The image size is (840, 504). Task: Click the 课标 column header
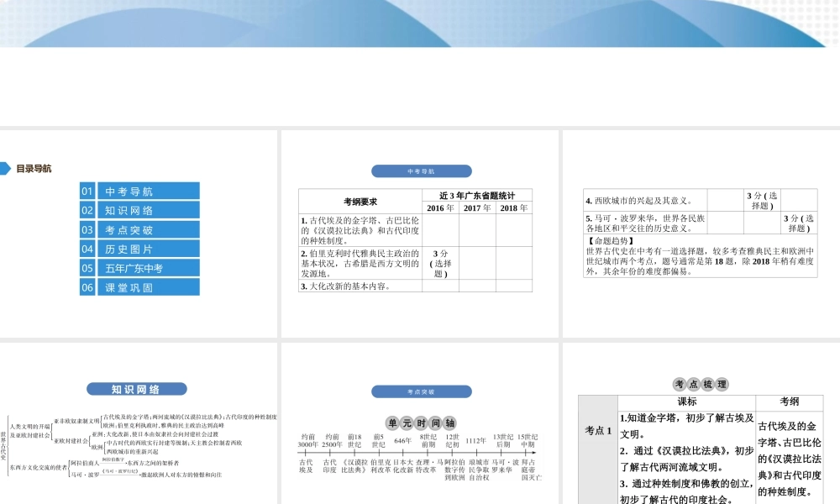(x=687, y=402)
